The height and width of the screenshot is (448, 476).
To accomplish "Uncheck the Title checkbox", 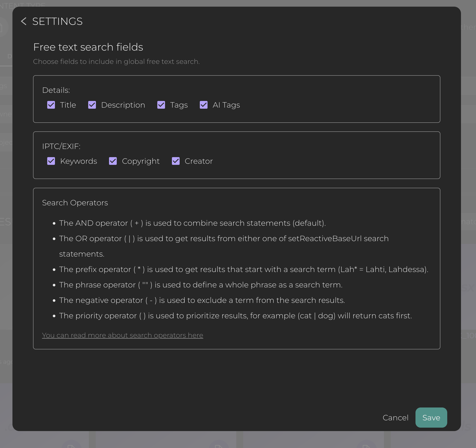I will (51, 105).
